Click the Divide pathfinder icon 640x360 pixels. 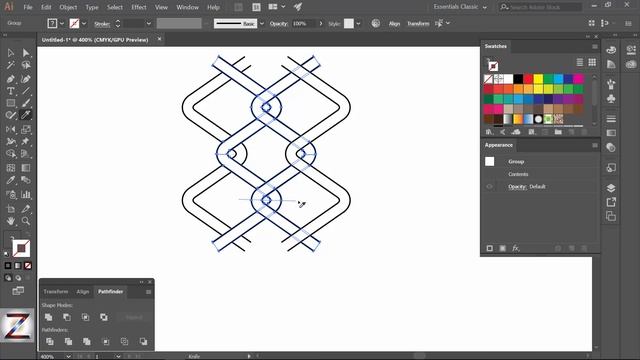click(50, 341)
